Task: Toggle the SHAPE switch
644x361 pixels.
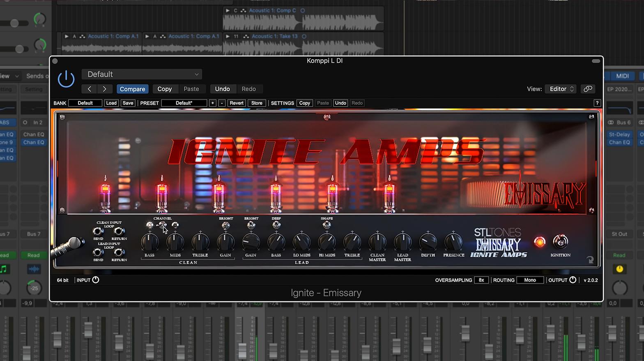Action: point(327,225)
